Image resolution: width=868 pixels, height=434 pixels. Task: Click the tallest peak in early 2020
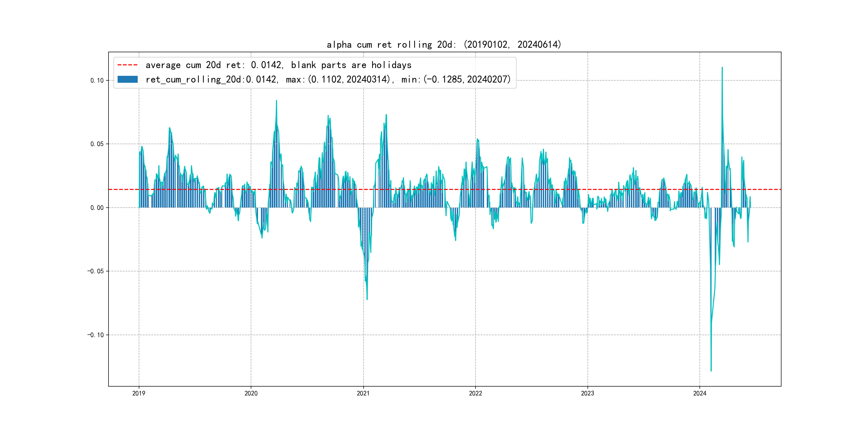pyautogui.click(x=276, y=101)
